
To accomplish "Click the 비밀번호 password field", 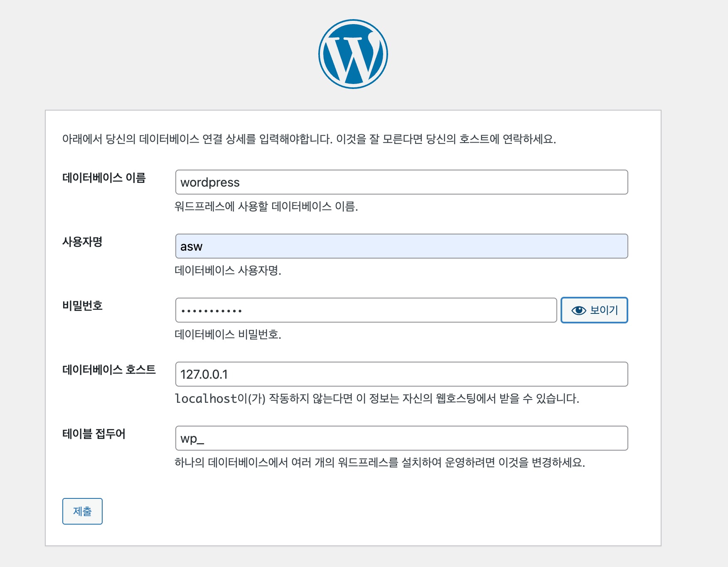I will 366,310.
